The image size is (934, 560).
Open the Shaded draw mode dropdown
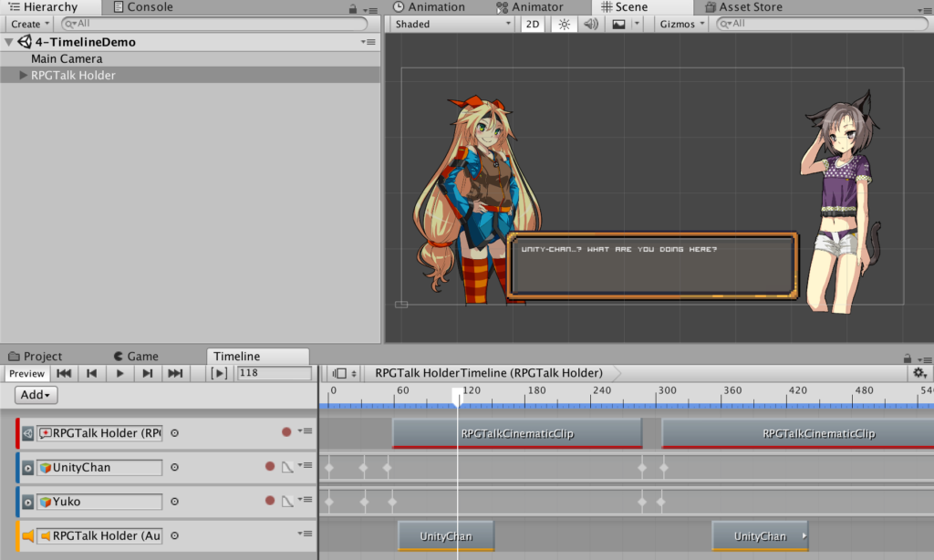pos(452,24)
